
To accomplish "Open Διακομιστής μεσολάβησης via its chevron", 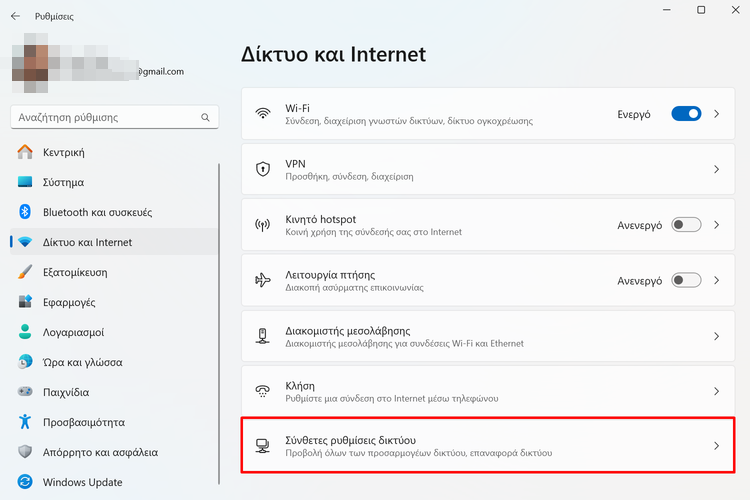I will tap(716, 336).
